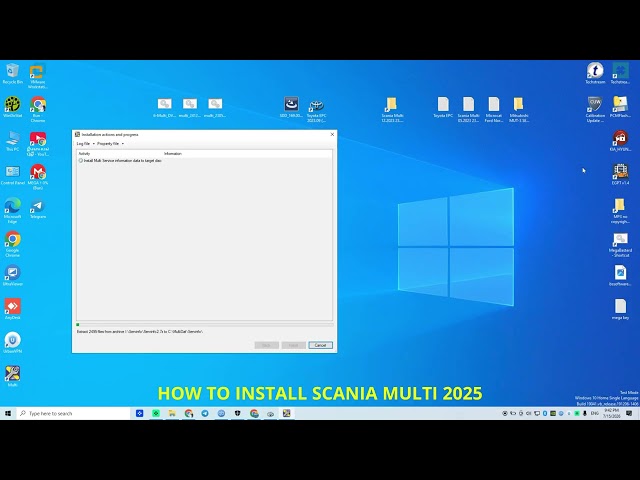Open the MEGA Chrome shortcut icon
Screen dimensions: 640x480
(38, 177)
